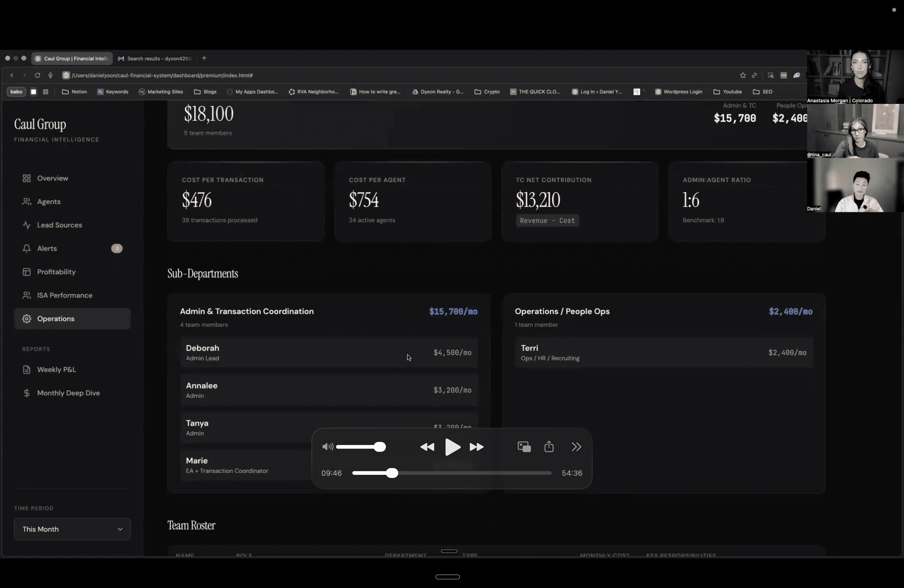
Task: Bookmark page with star icon
Action: tap(743, 75)
